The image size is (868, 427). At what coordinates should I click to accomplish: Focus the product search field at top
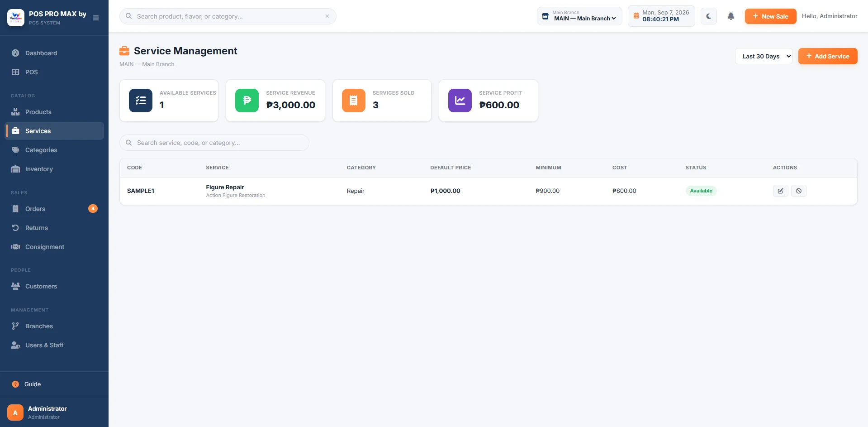(228, 16)
